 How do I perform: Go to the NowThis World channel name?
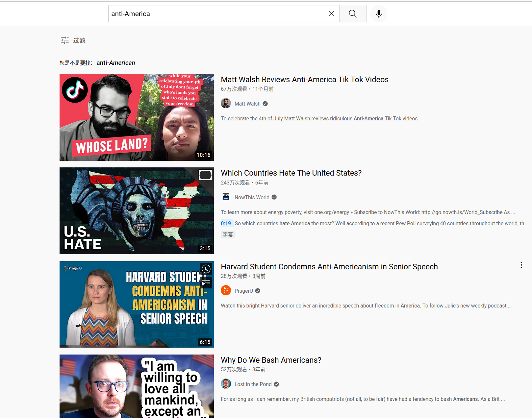click(252, 197)
